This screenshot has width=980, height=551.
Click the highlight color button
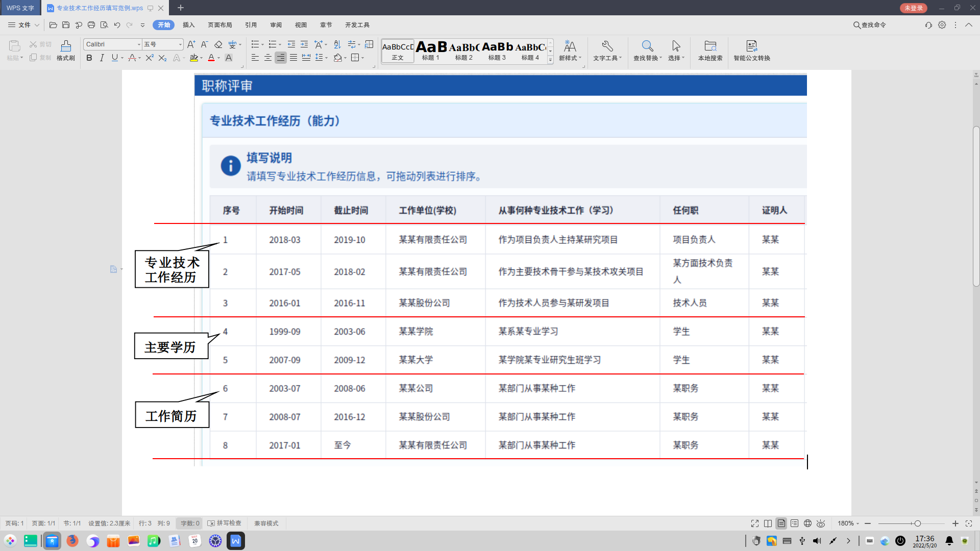point(193,58)
